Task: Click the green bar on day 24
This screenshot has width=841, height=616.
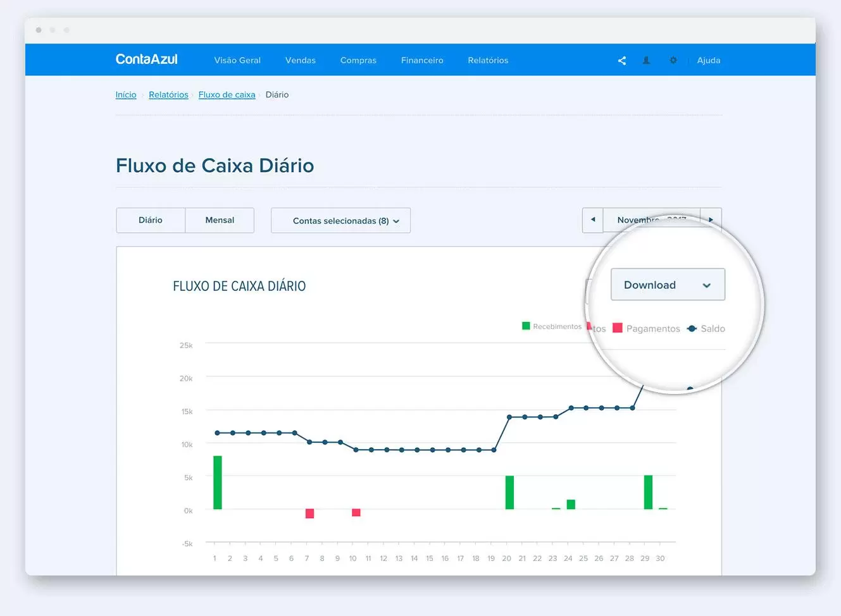Action: [x=571, y=505]
